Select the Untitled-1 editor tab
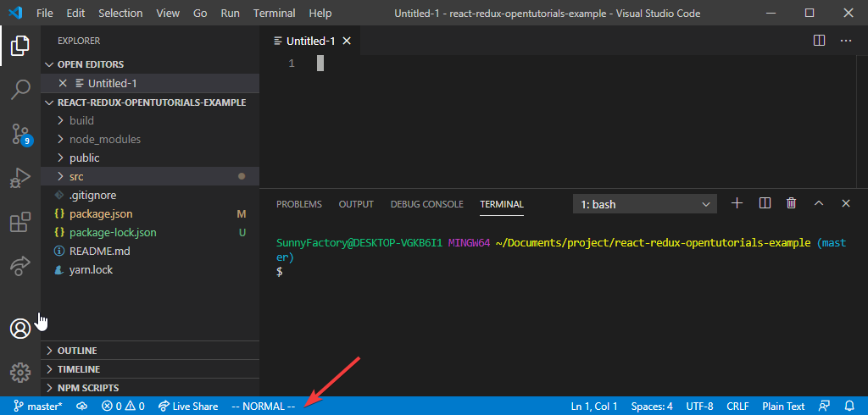Screen dimensions: 868x415 310,41
